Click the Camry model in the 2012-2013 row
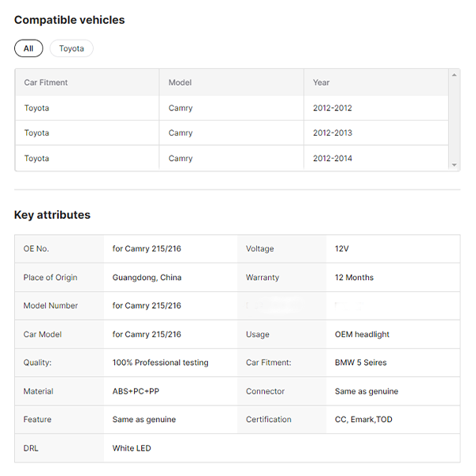Image resolution: width=476 pixels, height=476 pixels. click(x=181, y=133)
